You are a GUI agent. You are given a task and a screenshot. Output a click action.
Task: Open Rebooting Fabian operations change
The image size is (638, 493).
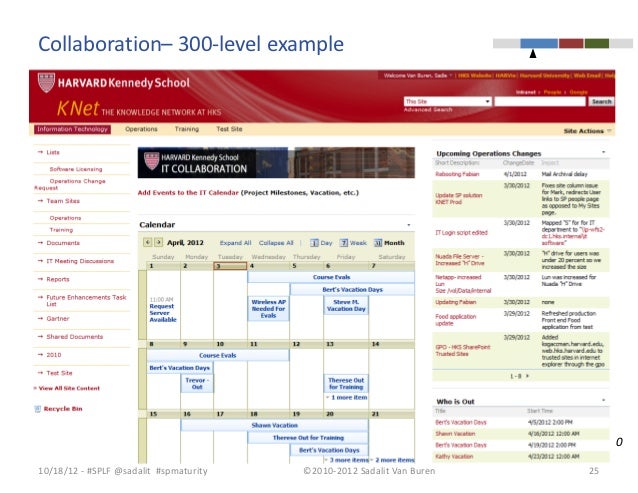[457, 174]
